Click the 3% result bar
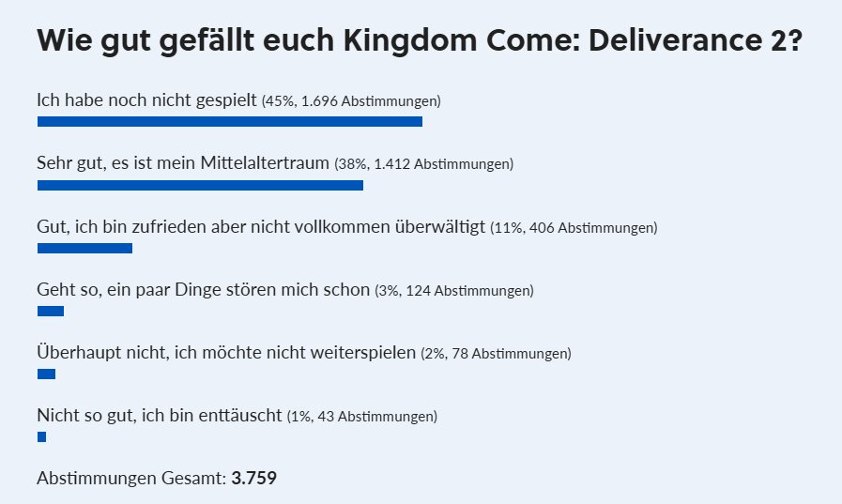The height and width of the screenshot is (504, 842). pos(50,312)
